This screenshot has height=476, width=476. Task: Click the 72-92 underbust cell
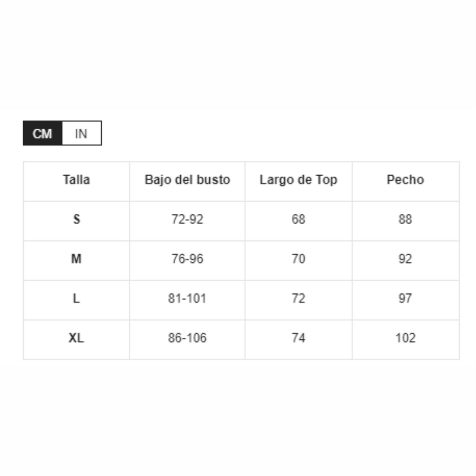point(187,219)
